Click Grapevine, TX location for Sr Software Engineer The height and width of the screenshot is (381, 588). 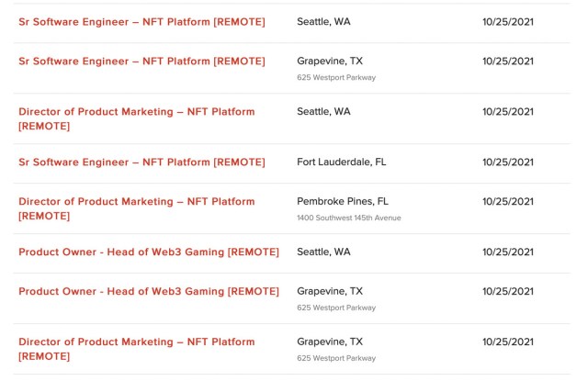330,62
